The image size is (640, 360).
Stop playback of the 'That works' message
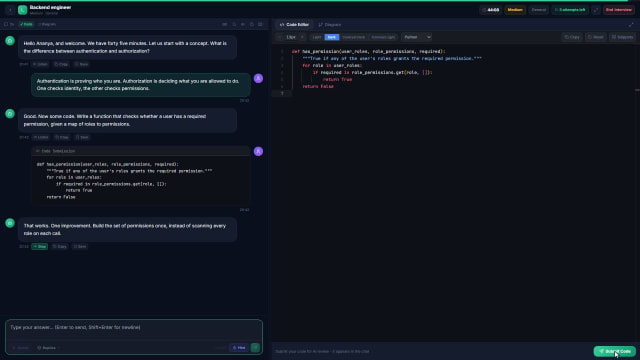pos(40,247)
